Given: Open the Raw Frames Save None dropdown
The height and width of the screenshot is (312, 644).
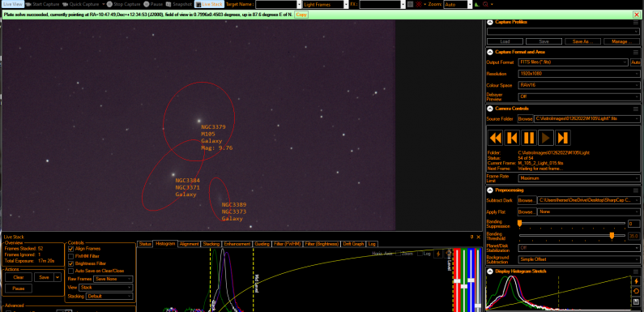Looking at the screenshot, I should (x=113, y=279).
